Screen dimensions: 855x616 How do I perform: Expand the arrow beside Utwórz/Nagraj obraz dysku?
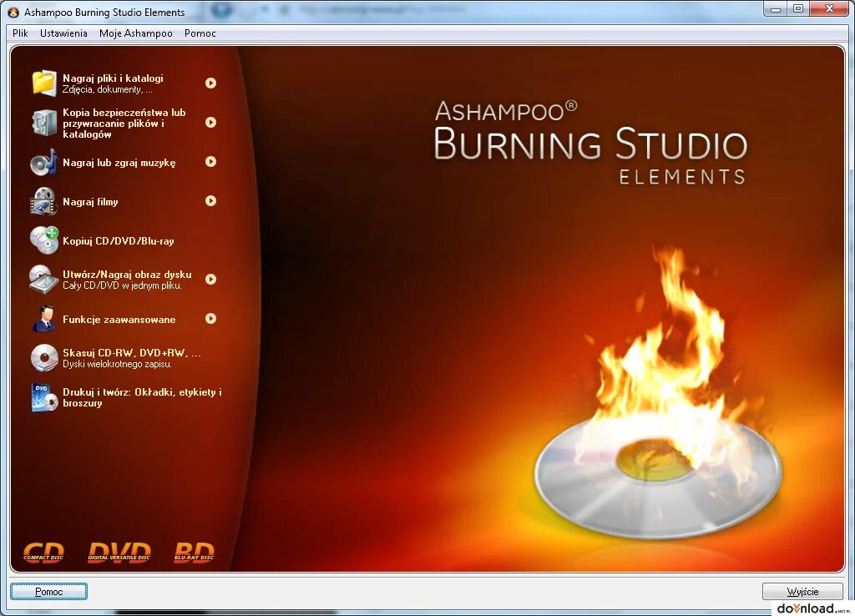(210, 279)
